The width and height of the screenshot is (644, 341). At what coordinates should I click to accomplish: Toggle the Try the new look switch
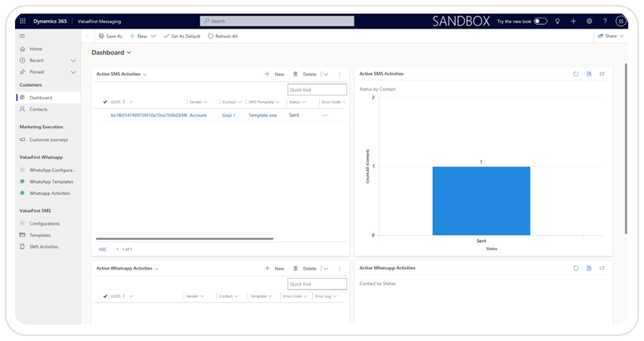(x=540, y=21)
